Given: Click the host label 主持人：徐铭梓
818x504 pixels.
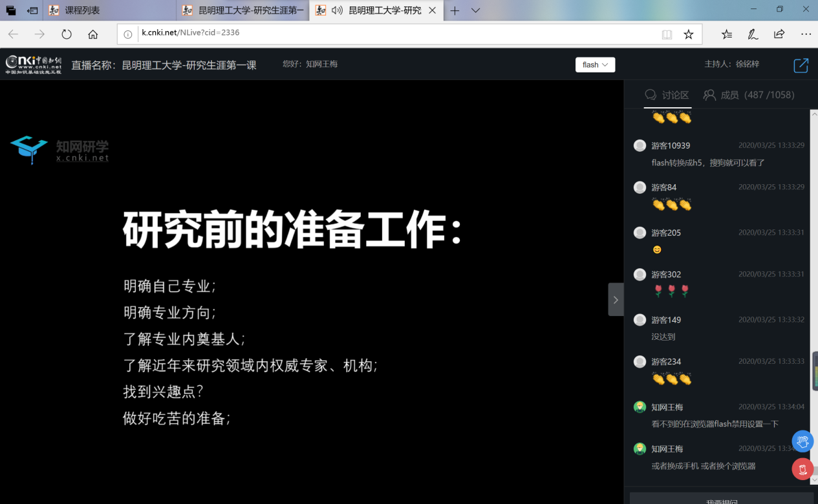Looking at the screenshot, I should [732, 64].
